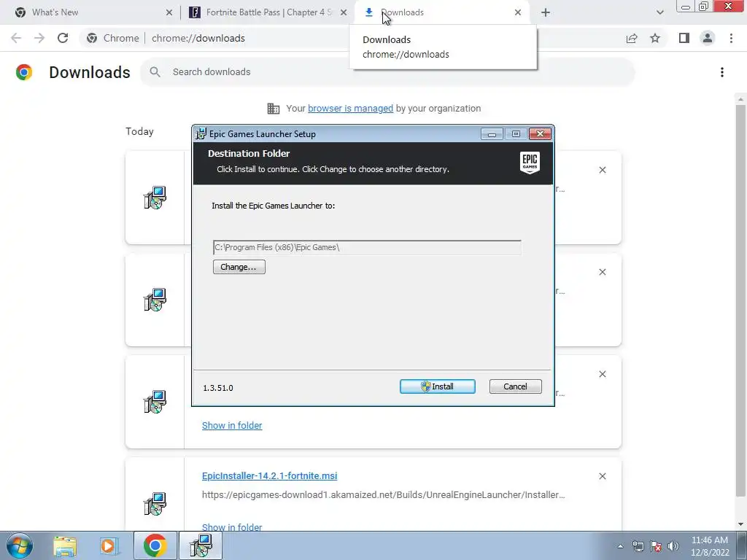Viewport: 747px width, 560px height.
Task: Remove the third download from the list
Action: tap(602, 374)
